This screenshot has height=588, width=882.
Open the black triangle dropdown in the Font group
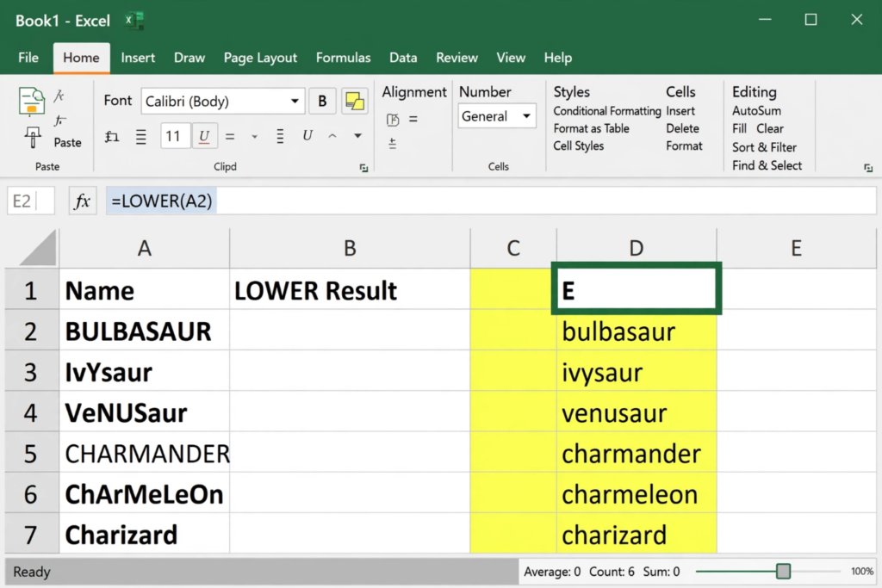(x=357, y=136)
